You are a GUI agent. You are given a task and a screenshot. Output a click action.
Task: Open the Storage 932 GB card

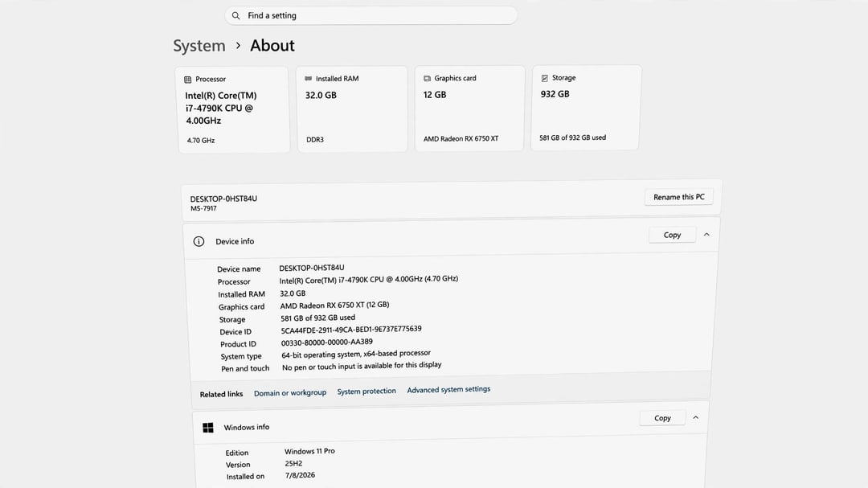(586, 108)
